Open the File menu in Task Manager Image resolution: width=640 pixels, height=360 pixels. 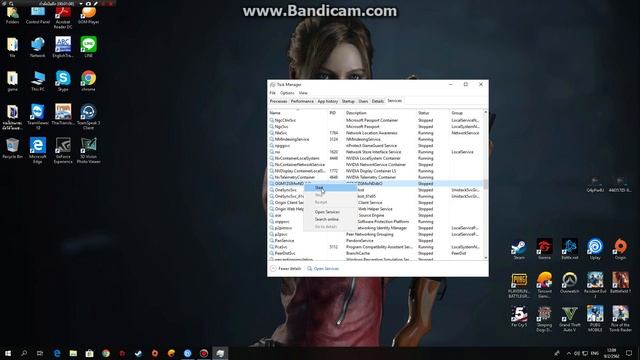[x=272, y=93]
